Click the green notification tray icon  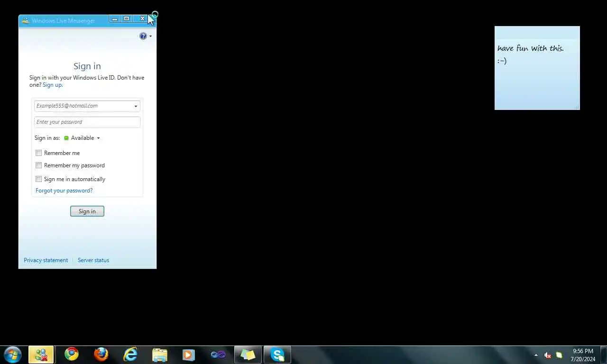(559, 355)
